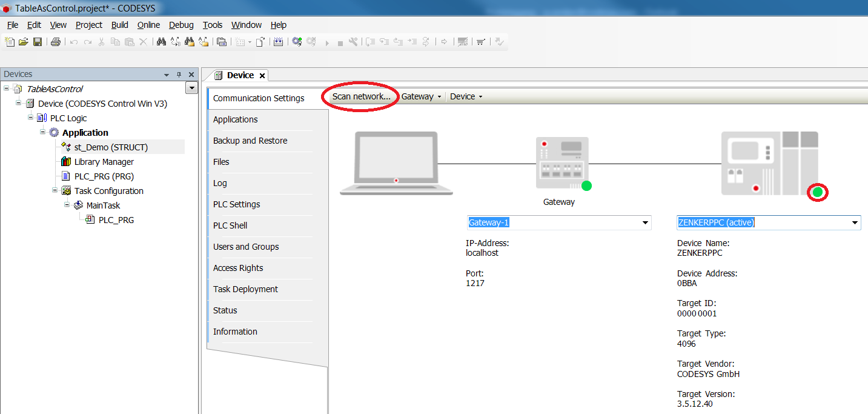Collapse the Task Configuration tree node
This screenshot has height=414, width=868.
(x=55, y=190)
